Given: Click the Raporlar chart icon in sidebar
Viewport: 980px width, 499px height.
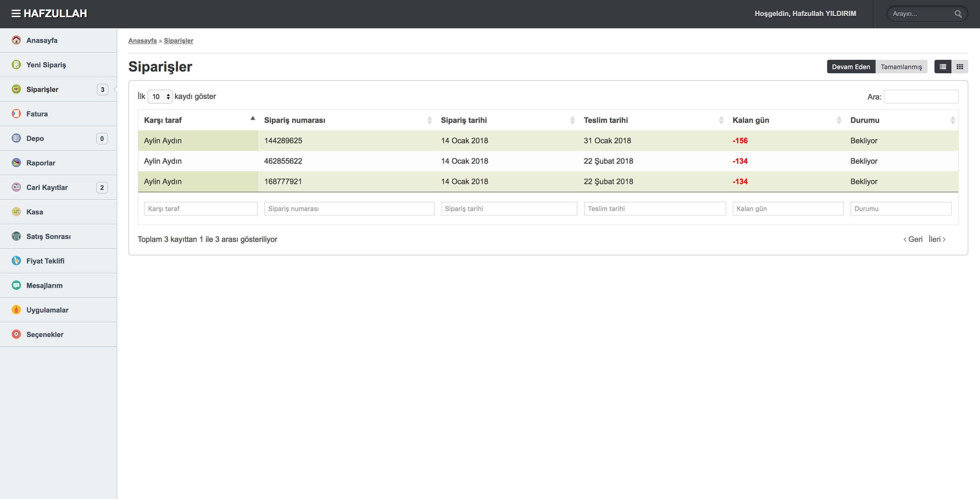Looking at the screenshot, I should tap(16, 163).
